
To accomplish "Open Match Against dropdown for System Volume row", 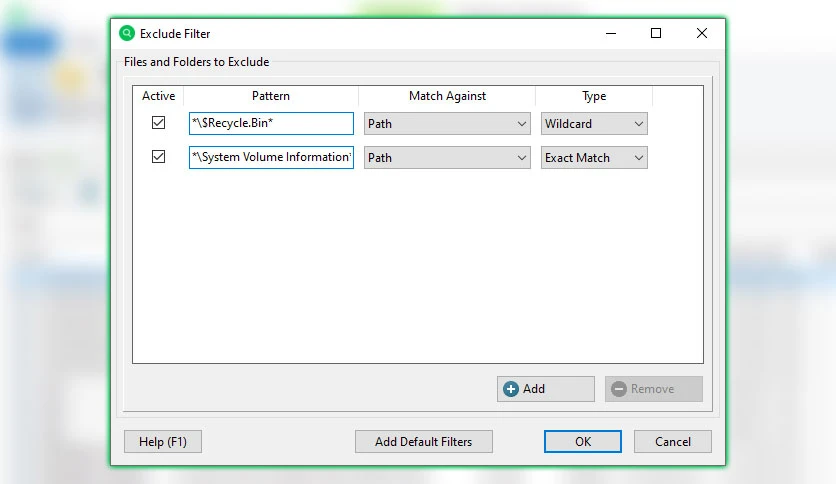I will click(x=447, y=158).
